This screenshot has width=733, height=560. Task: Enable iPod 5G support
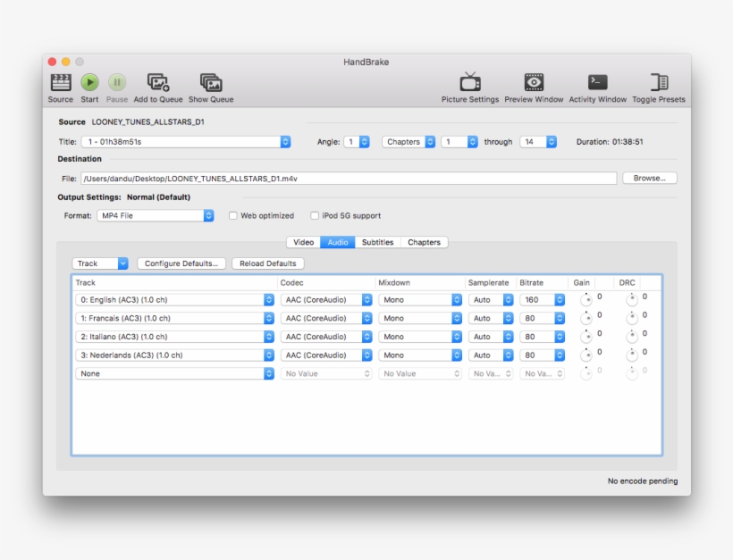(x=315, y=215)
